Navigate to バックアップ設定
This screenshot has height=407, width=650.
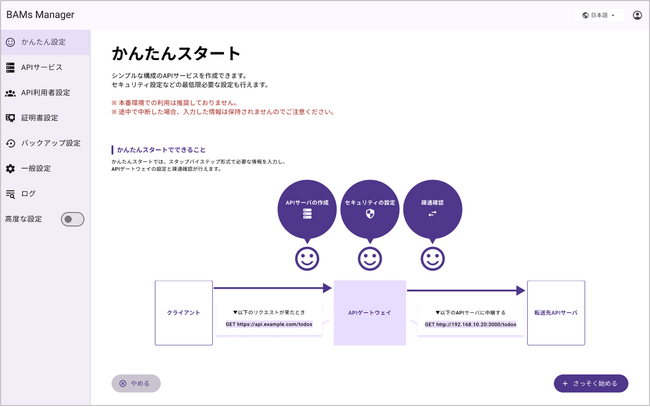[45, 143]
